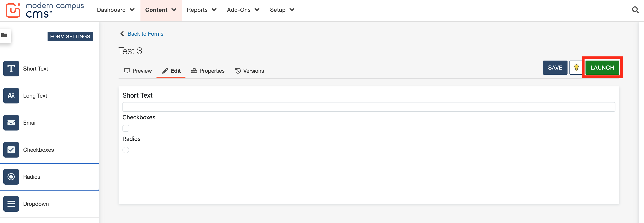This screenshot has width=644, height=223.
Task: Open the tips lightbulb next to Save
Action: 576,67
